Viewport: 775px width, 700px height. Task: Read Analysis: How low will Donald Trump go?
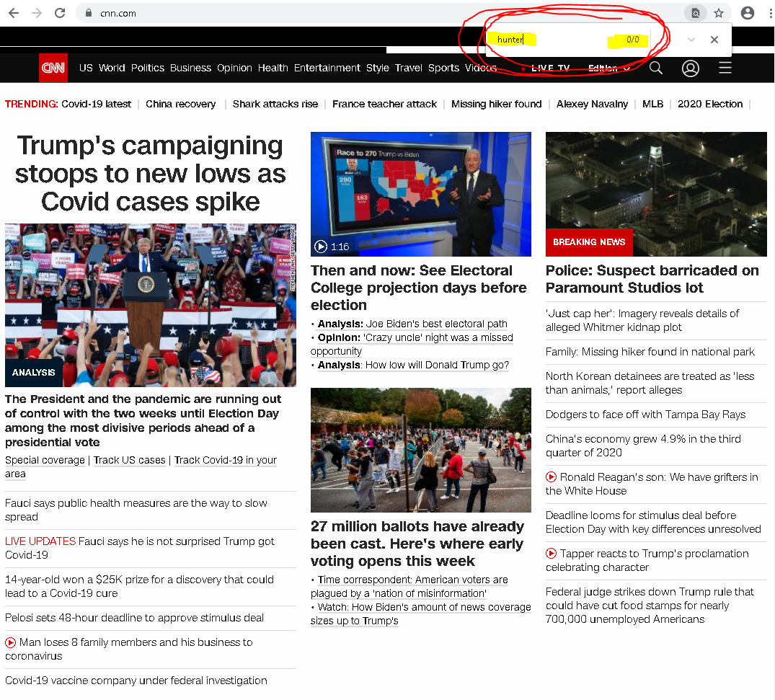(413, 365)
